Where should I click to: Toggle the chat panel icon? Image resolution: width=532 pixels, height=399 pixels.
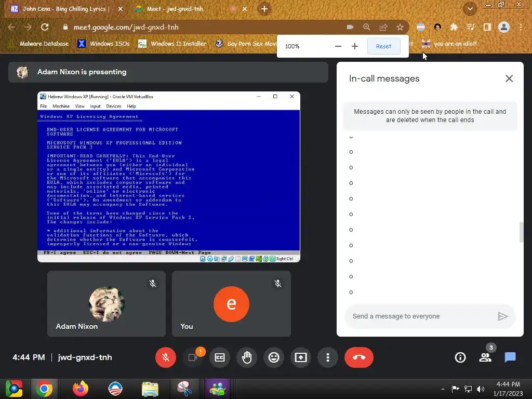[510, 357]
